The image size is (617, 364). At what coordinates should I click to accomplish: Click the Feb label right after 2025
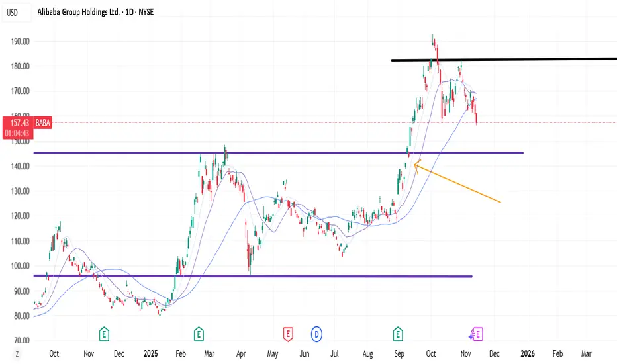pyautogui.click(x=181, y=354)
